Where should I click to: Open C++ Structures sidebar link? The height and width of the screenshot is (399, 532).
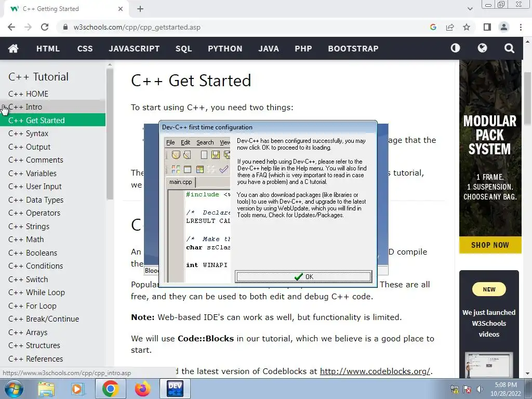pyautogui.click(x=52, y=345)
